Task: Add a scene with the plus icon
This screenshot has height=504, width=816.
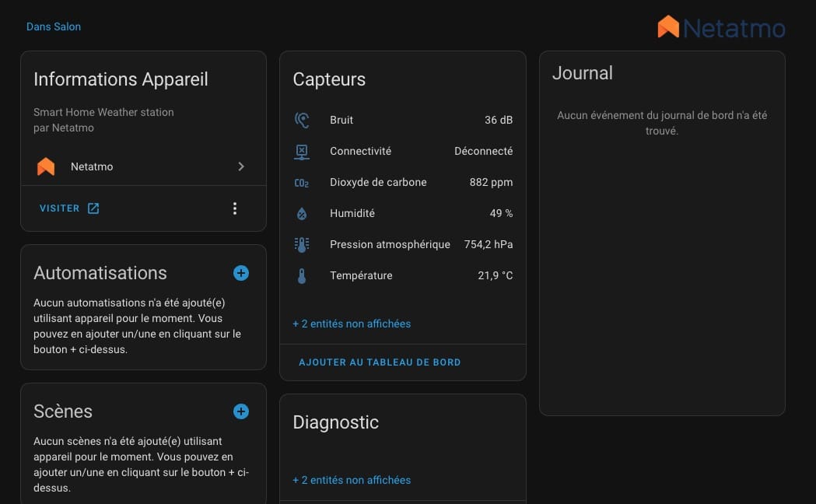Action: (x=241, y=411)
